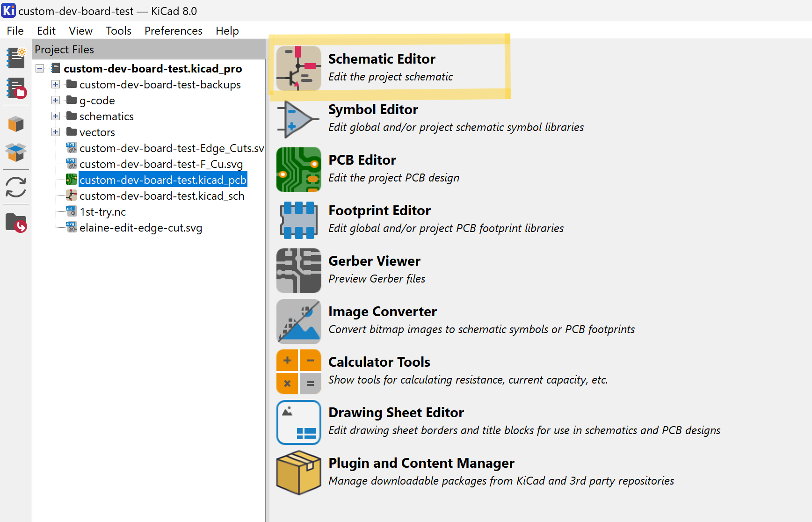
Task: Click the Image Converter title text
Action: (383, 312)
